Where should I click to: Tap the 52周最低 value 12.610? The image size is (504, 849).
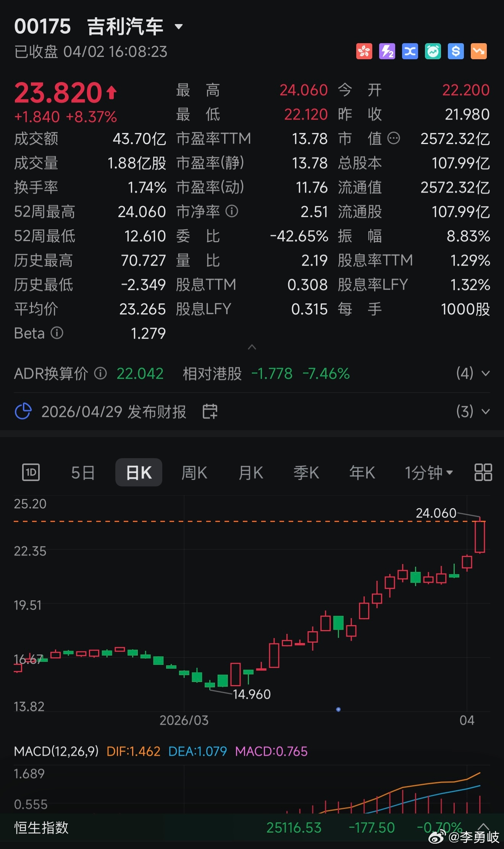pos(145,236)
